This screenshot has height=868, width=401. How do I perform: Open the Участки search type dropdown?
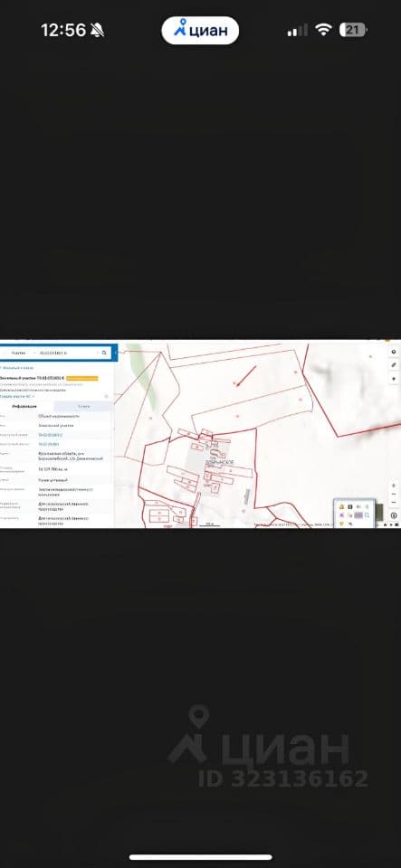(x=19, y=353)
